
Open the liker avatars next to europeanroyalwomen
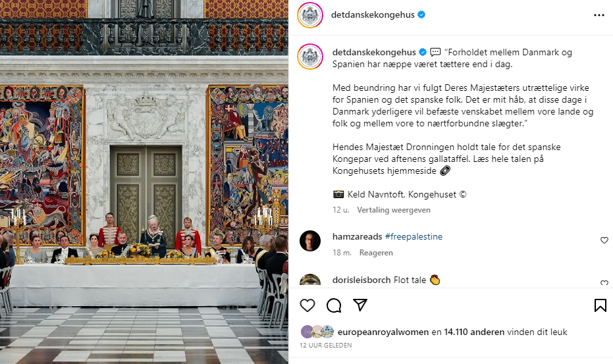click(317, 332)
